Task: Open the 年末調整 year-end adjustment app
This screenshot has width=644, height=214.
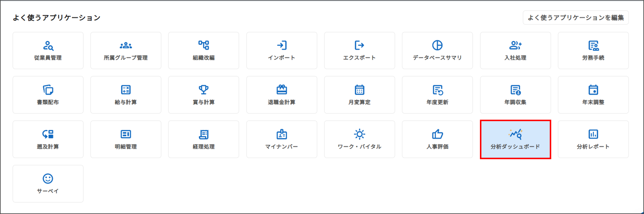Action: coord(593,95)
